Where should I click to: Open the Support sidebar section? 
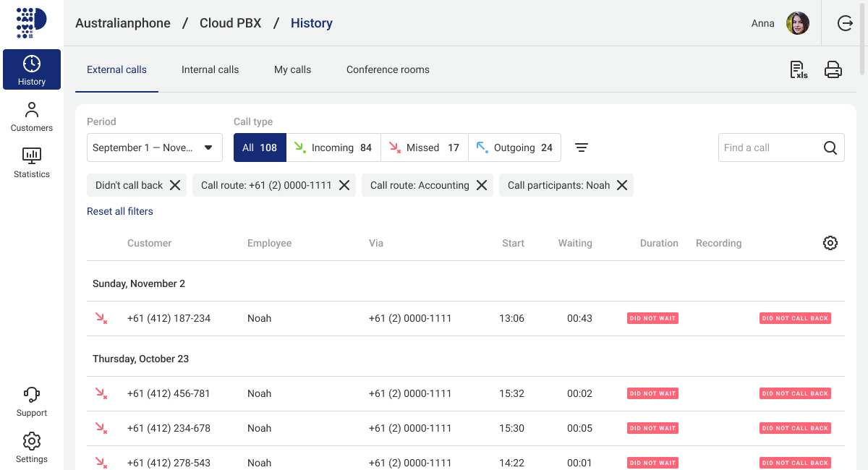click(32, 401)
